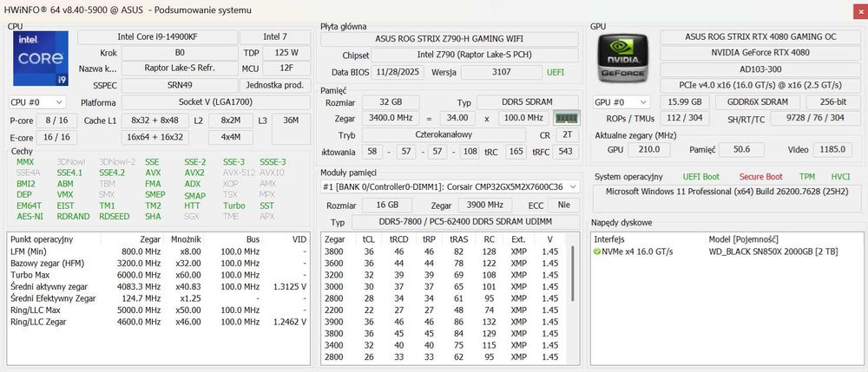Click the ASUS ROG STRIX Z790-H motherboard field
868x372 pixels.
point(450,39)
